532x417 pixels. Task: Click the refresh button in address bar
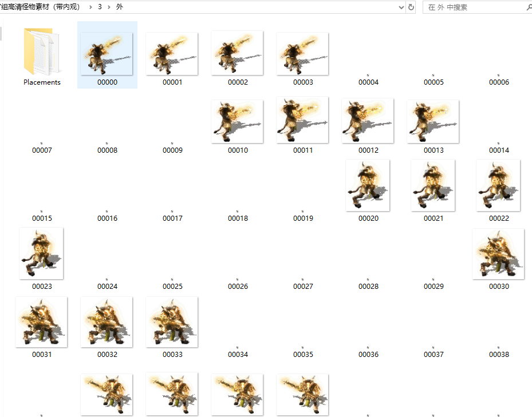[x=411, y=7]
